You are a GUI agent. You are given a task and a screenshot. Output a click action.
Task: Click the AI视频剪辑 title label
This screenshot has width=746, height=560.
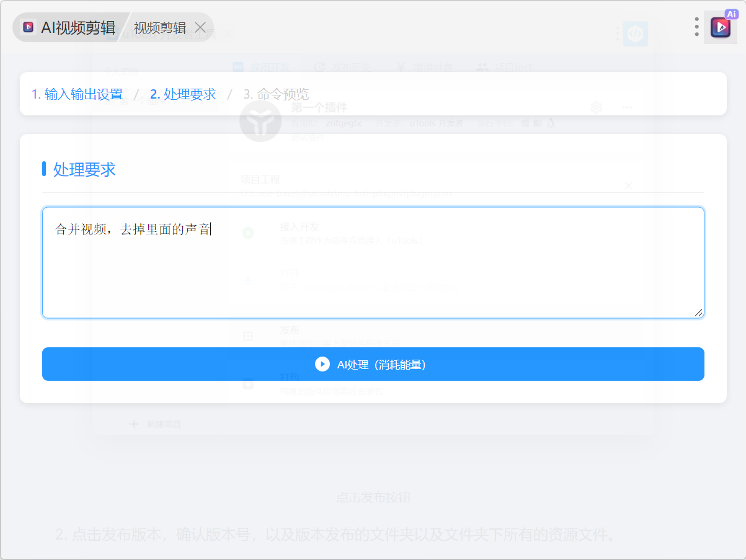tap(78, 27)
